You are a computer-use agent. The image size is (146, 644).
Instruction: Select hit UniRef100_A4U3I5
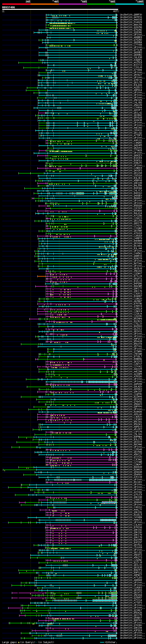(131, 369)
